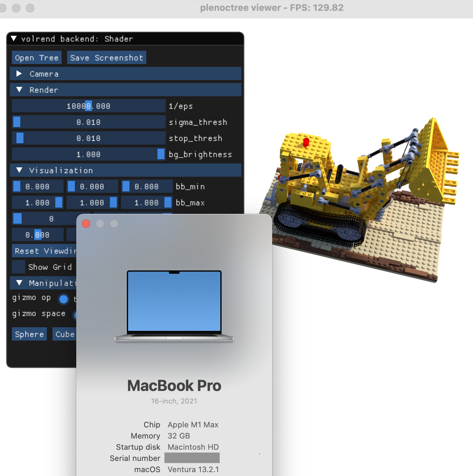This screenshot has height=476, width=473.
Task: Collapse the Manipulation section
Action: click(43, 283)
